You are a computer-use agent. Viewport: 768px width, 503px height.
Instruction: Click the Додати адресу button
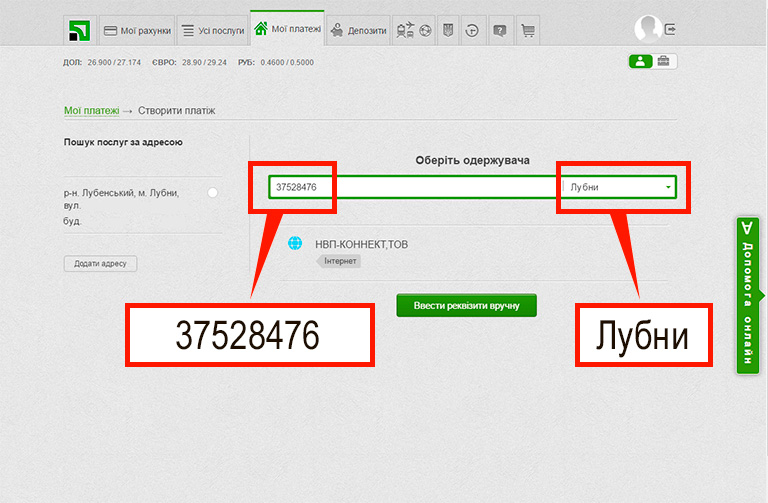tap(101, 264)
